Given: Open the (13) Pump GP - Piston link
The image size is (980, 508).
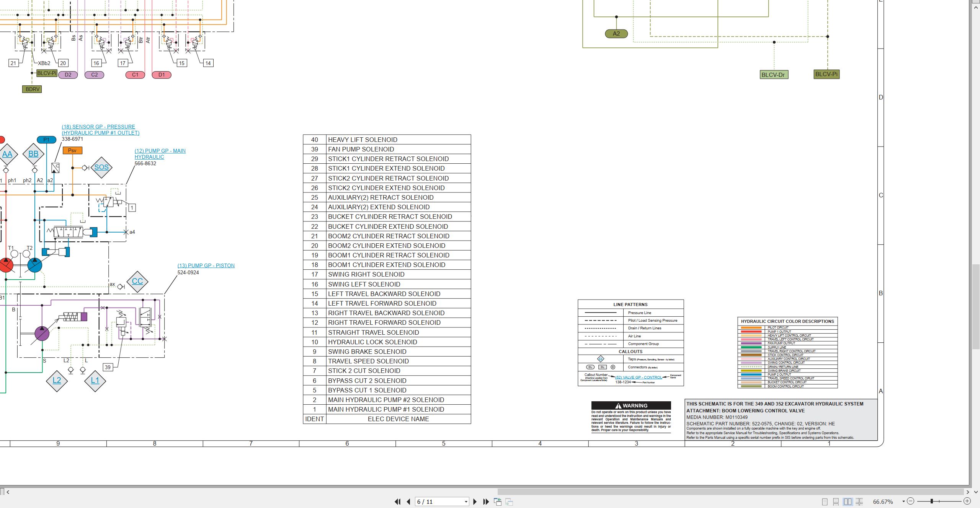Looking at the screenshot, I should [206, 265].
